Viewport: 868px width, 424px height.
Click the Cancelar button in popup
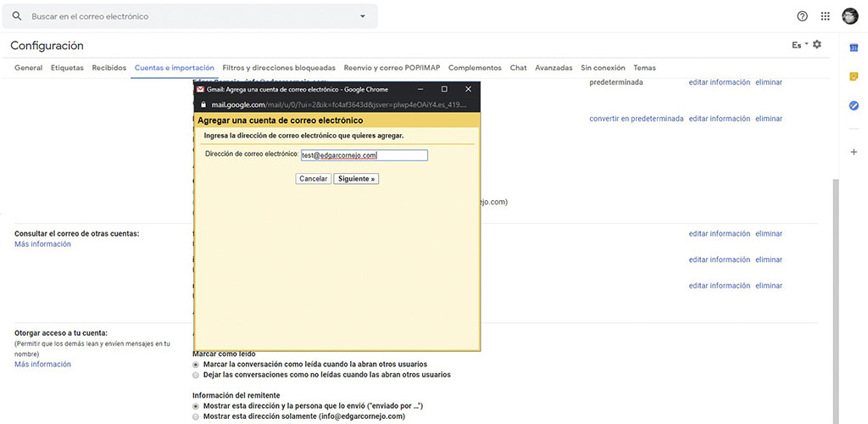(x=314, y=179)
